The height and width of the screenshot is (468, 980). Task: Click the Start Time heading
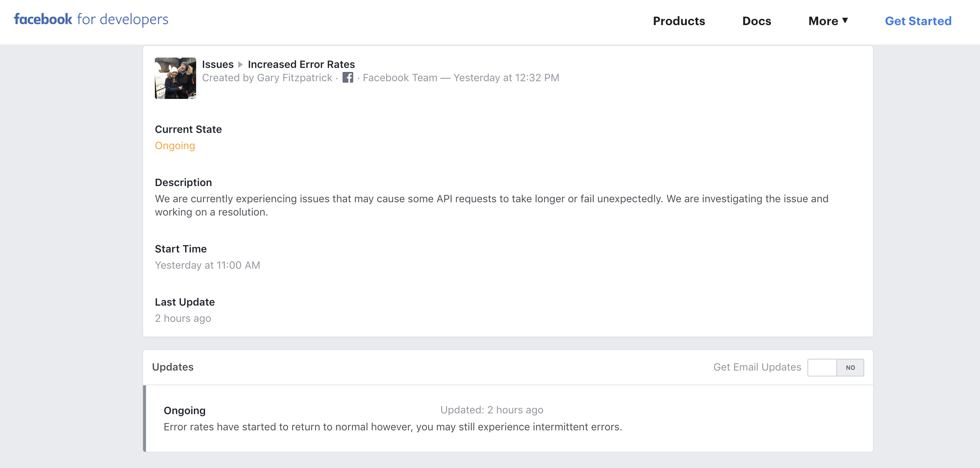181,249
